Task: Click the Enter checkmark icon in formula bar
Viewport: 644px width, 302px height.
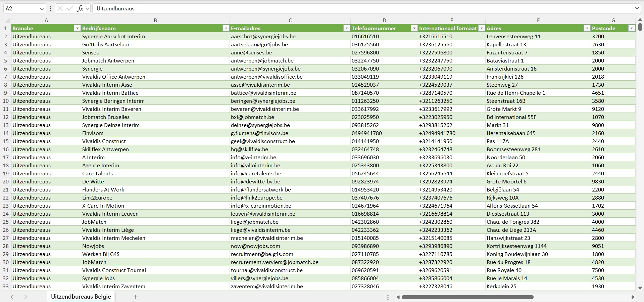Action: tap(70, 8)
